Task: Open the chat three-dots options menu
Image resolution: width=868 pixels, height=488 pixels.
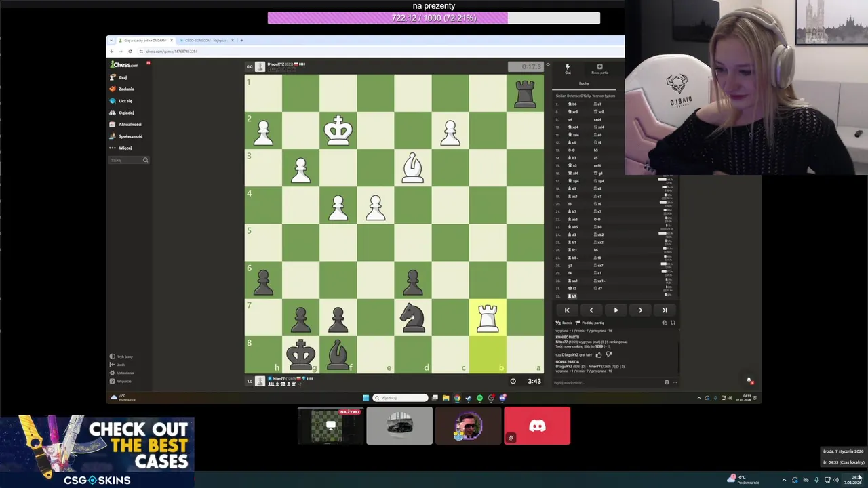Action: (x=675, y=382)
